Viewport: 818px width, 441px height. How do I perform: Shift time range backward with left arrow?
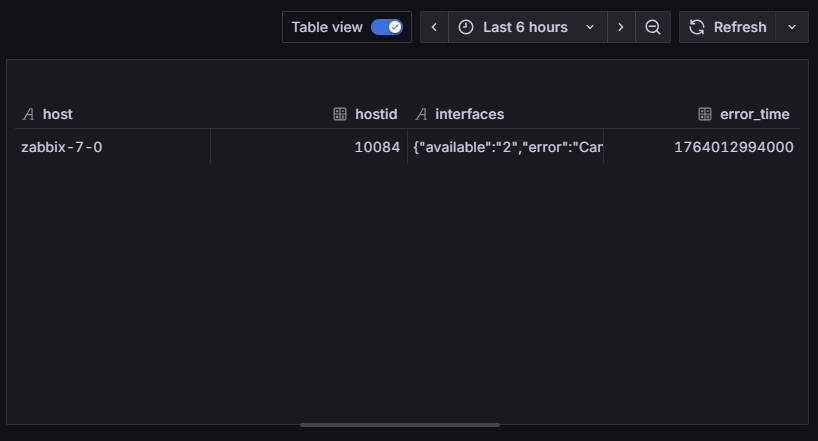coord(434,27)
